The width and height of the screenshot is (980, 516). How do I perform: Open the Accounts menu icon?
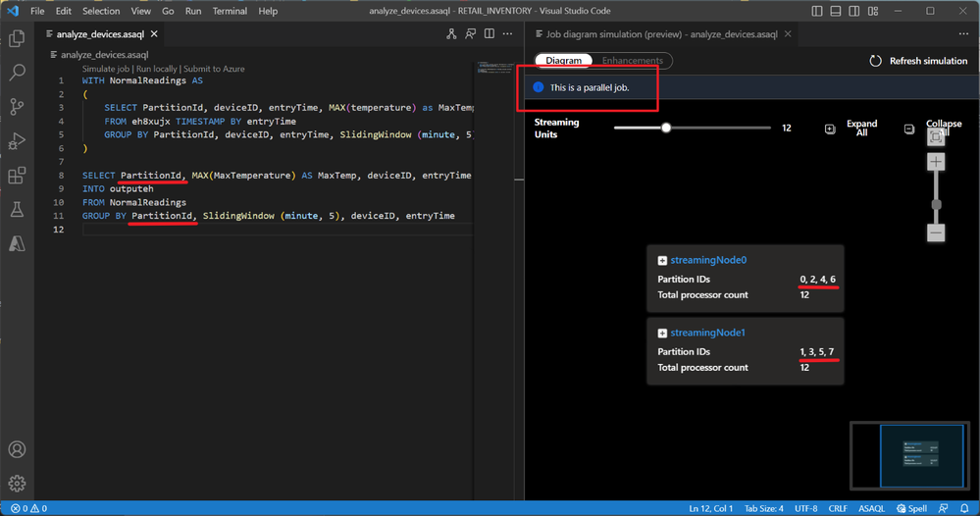17,449
